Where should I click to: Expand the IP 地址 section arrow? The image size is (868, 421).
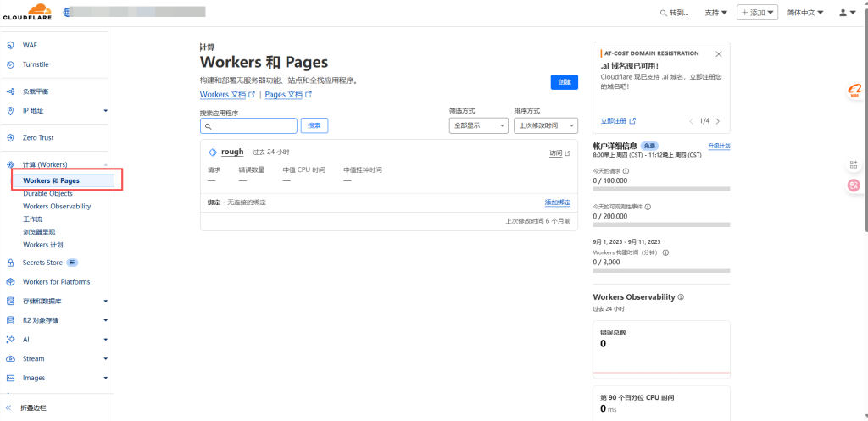pos(106,111)
